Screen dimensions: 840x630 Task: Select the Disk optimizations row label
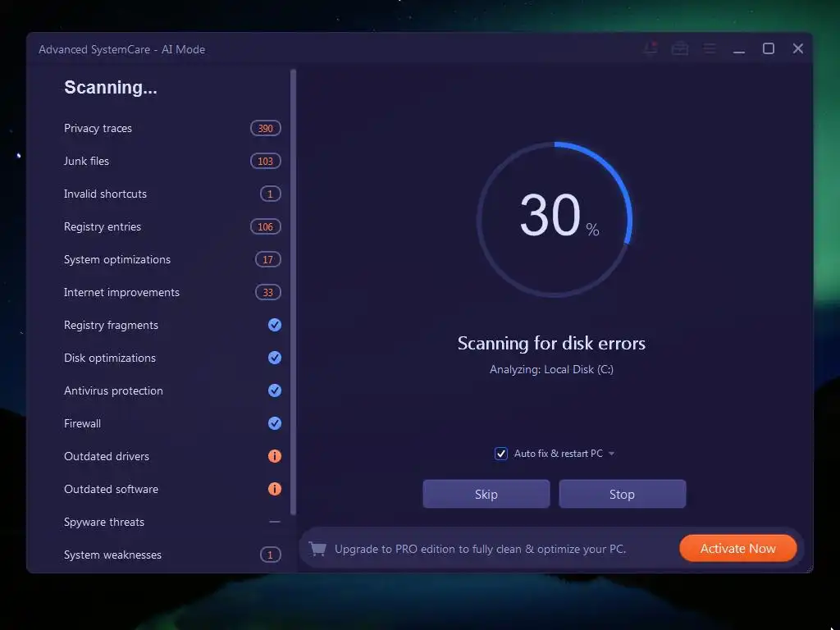(x=110, y=358)
